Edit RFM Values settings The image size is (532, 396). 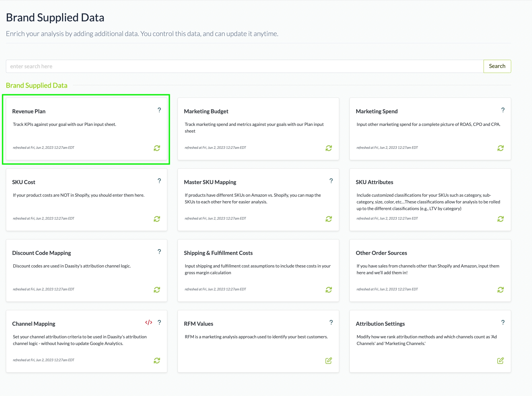[328, 360]
